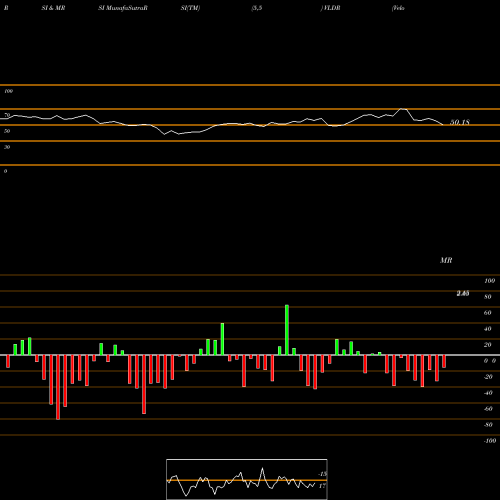Click the -15 value in the mini chart
The width and height of the screenshot is (500, 500).
click(x=322, y=474)
